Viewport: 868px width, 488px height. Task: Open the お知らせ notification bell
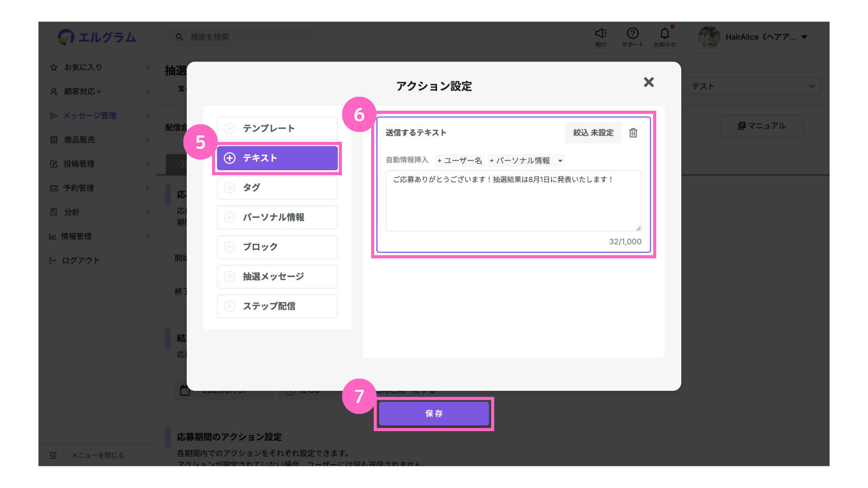(665, 37)
